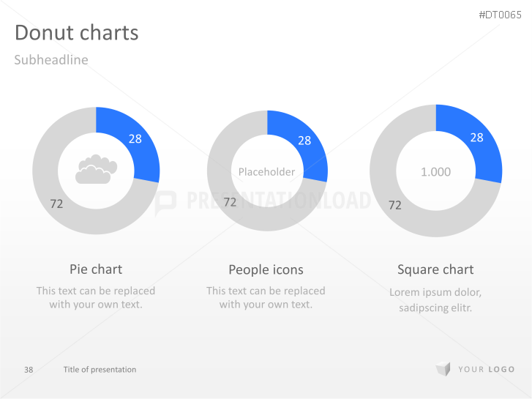Click the 'Placeholder' text in the middle donut
This screenshot has width=532, height=399.
click(x=266, y=172)
